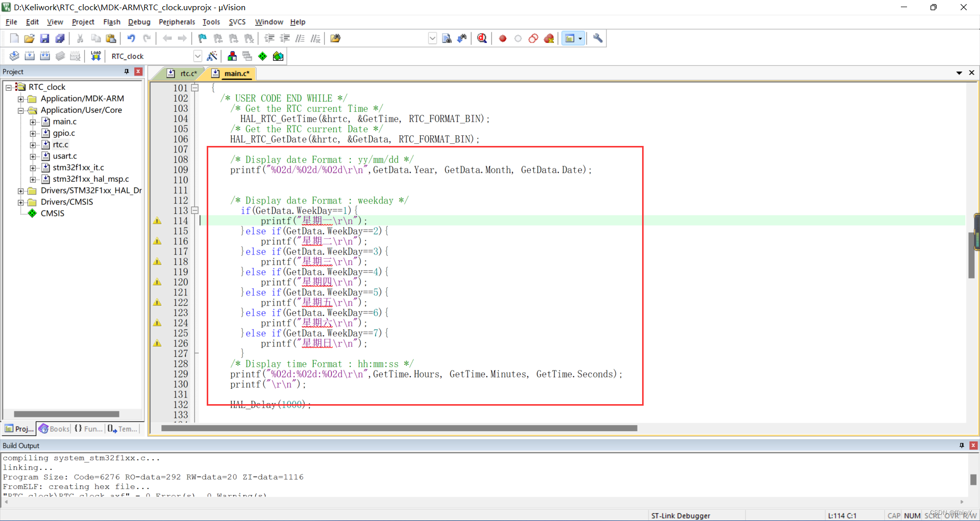Click the warning marker on line 114
980x521 pixels.
157,221
